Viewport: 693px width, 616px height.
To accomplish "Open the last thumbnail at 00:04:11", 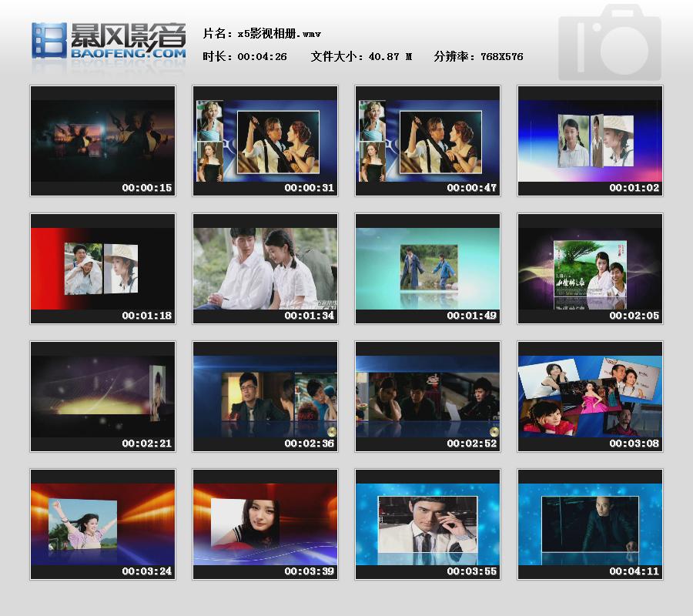I will [x=590, y=524].
